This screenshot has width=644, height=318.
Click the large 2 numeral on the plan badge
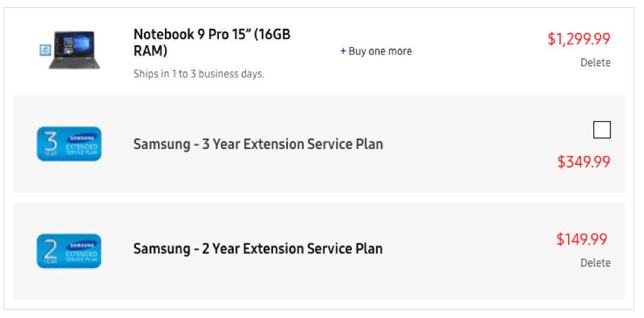click(49, 246)
